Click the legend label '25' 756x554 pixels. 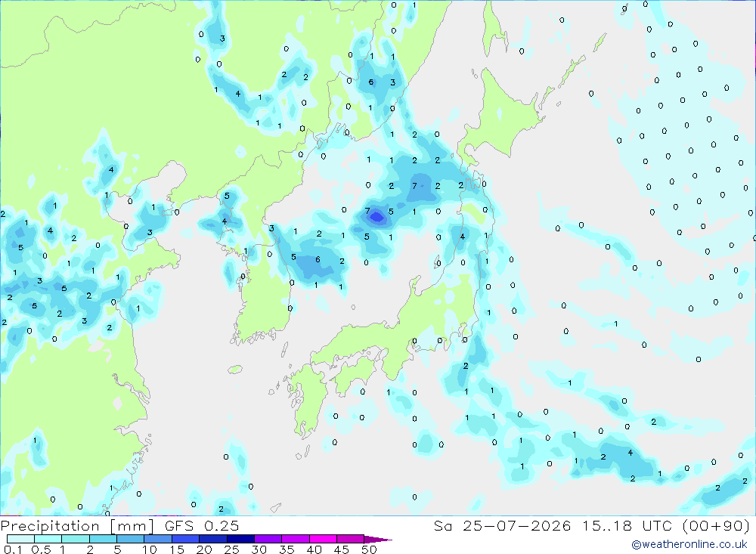coord(232,549)
